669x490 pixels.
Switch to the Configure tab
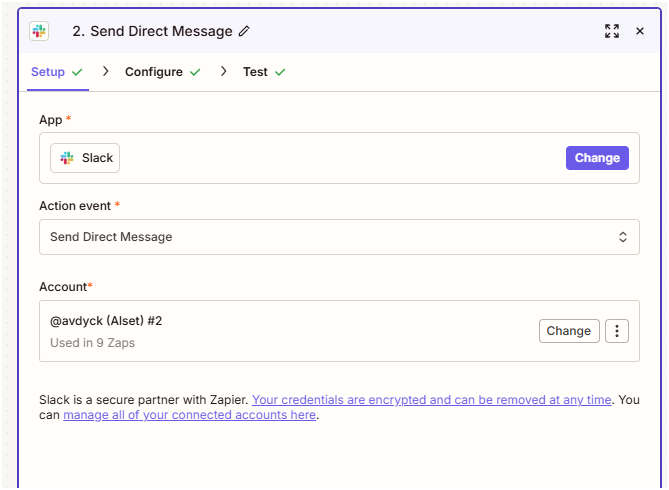tap(154, 72)
